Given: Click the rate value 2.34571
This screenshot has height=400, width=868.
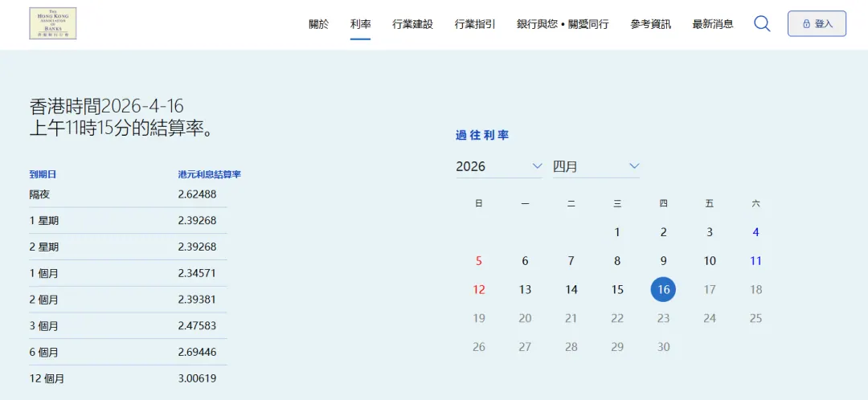Looking at the screenshot, I should (197, 273).
